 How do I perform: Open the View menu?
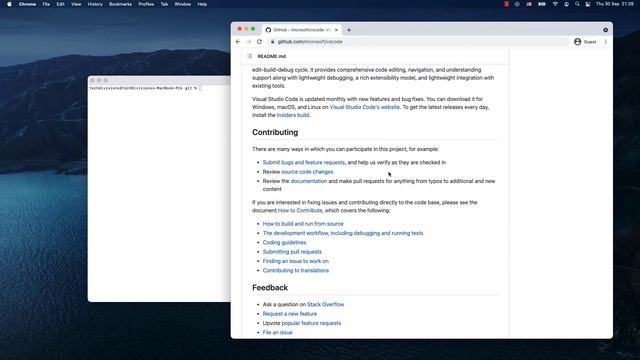coord(76,4)
